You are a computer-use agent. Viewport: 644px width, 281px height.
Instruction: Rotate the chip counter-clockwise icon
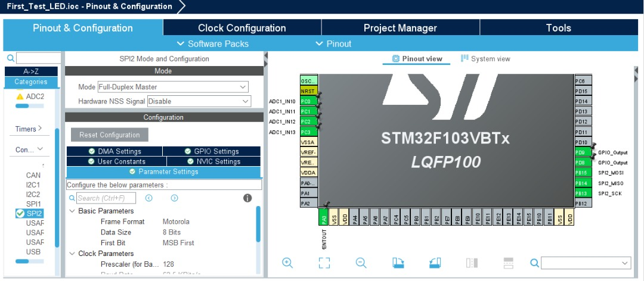(x=435, y=263)
